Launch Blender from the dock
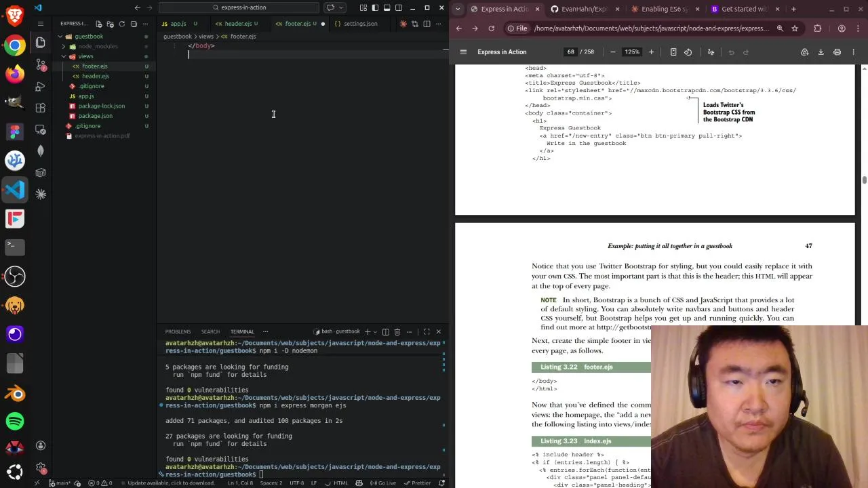The width and height of the screenshot is (868, 488). click(15, 393)
